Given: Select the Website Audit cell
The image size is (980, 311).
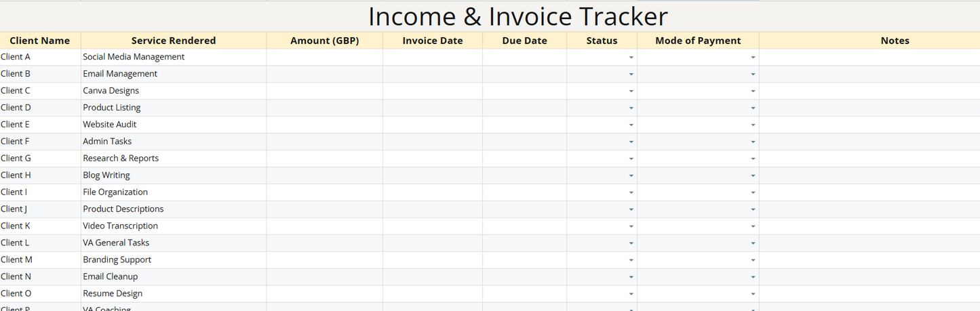Looking at the screenshot, I should (174, 125).
